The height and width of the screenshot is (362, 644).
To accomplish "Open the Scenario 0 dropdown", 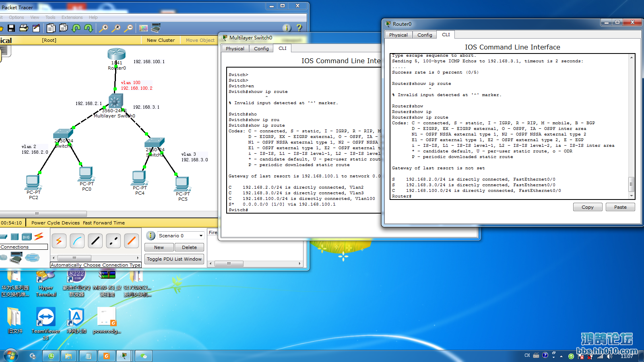I will 180,236.
